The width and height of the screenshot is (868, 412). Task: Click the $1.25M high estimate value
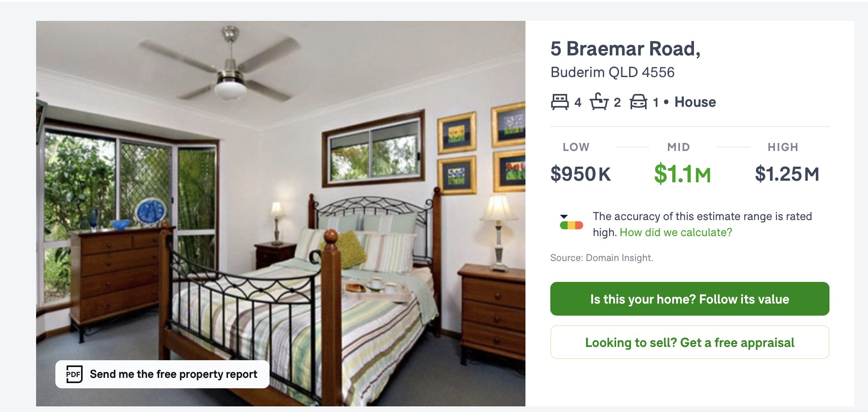click(787, 174)
